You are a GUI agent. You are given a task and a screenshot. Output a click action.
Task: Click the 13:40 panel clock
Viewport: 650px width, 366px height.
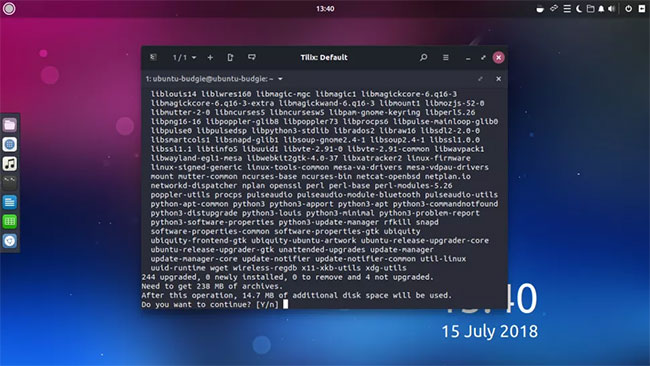(325, 9)
